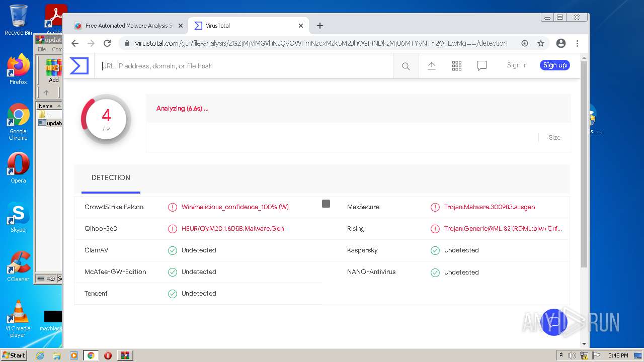
Task: Click Name column header in WinRAR
Action: click(x=49, y=106)
